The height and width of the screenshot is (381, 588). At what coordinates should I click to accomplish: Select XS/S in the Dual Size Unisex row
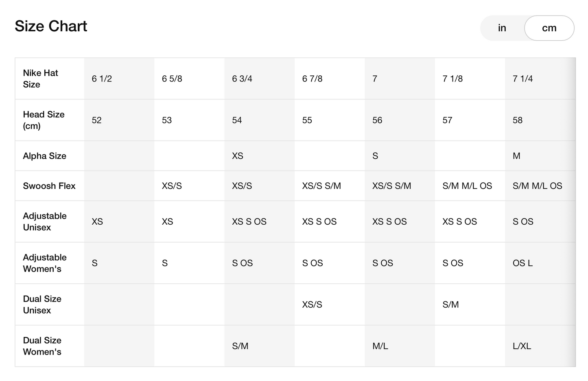[312, 304]
